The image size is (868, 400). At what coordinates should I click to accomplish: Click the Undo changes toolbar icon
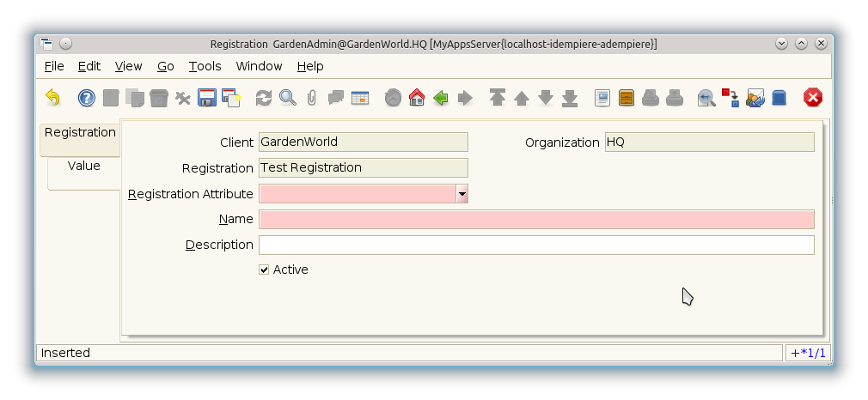(52, 98)
